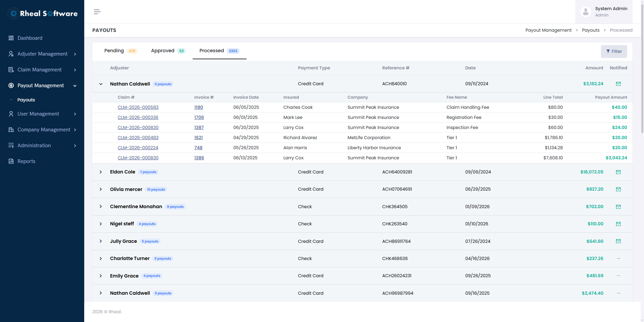The height and width of the screenshot is (322, 644).
Task: Click the Rheal Software logo
Action: pyautogui.click(x=42, y=13)
